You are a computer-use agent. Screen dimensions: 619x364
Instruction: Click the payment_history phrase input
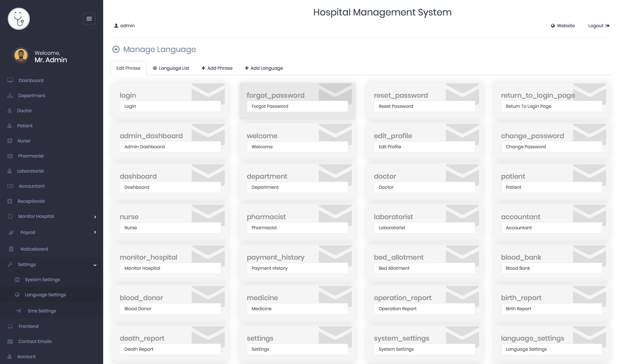coord(297,268)
